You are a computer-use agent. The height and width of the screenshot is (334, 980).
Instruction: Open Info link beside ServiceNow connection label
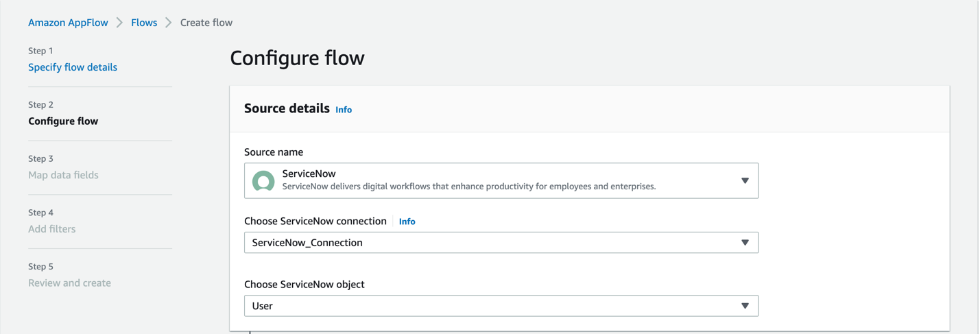[407, 222]
